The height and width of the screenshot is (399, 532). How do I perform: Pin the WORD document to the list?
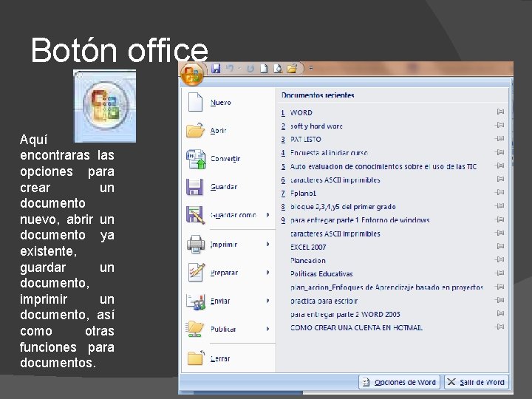pyautogui.click(x=499, y=112)
